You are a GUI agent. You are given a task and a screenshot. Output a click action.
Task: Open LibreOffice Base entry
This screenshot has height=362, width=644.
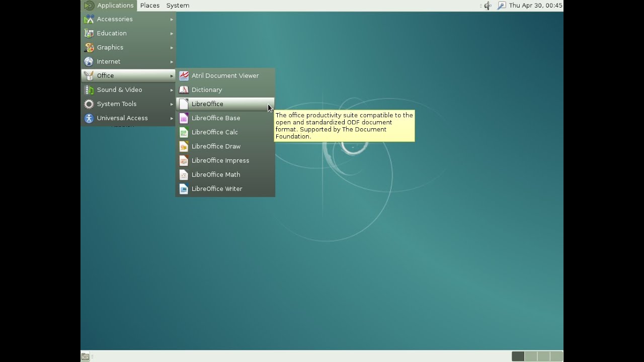click(225, 118)
